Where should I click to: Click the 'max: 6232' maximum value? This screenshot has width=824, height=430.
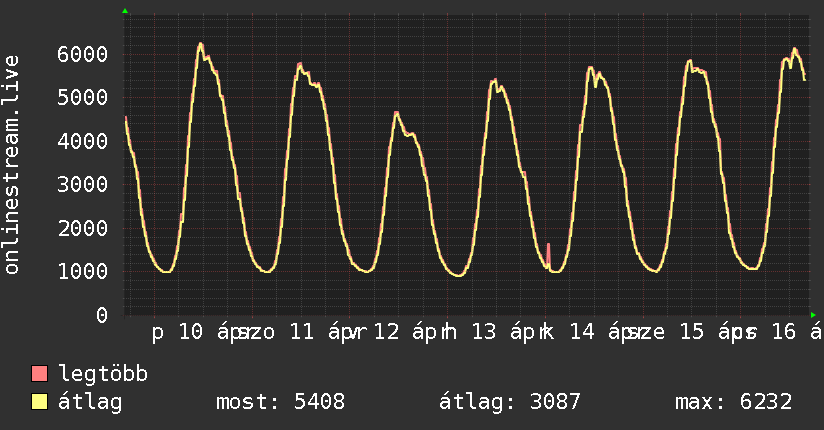(734, 403)
